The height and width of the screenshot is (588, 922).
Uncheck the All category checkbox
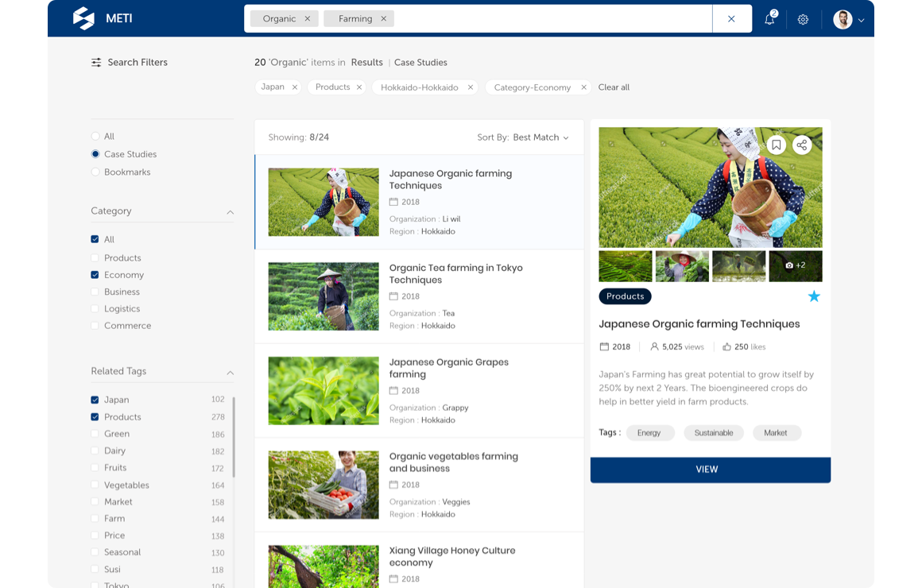tap(95, 239)
